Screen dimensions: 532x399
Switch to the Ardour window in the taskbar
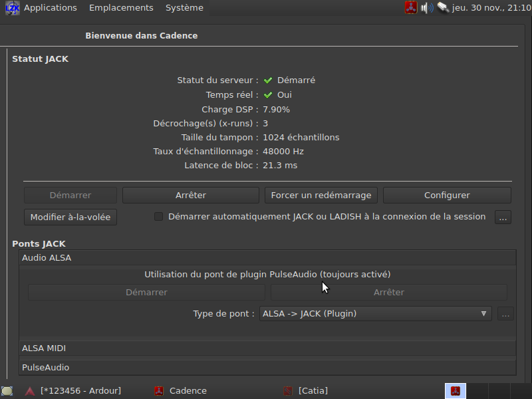[x=80, y=391]
